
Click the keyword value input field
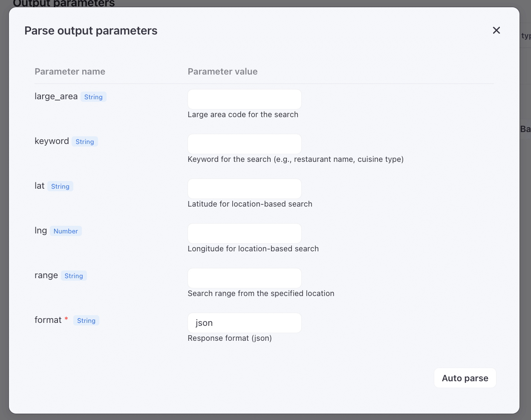(x=244, y=144)
